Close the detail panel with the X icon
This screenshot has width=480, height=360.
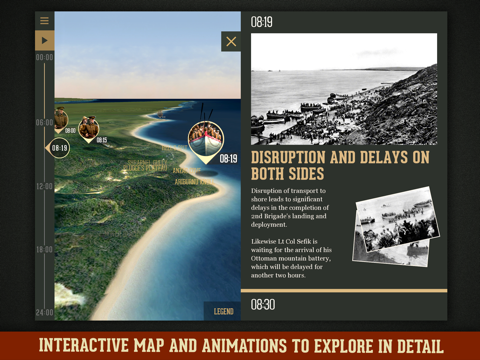231,42
